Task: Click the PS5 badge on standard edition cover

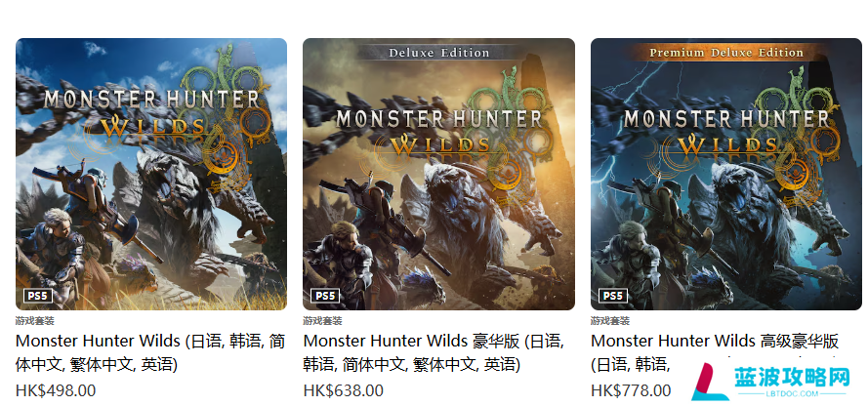Action: click(38, 296)
